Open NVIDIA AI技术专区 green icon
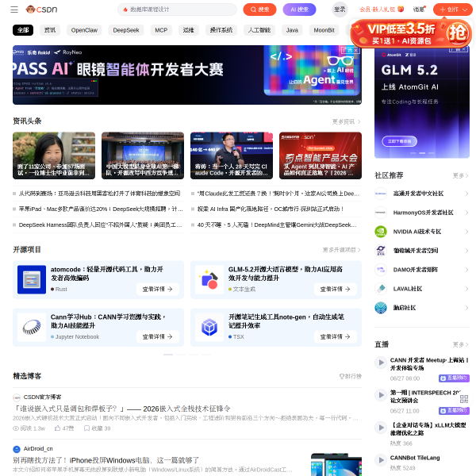Image resolution: width=476 pixels, height=476 pixels. pyautogui.click(x=381, y=232)
